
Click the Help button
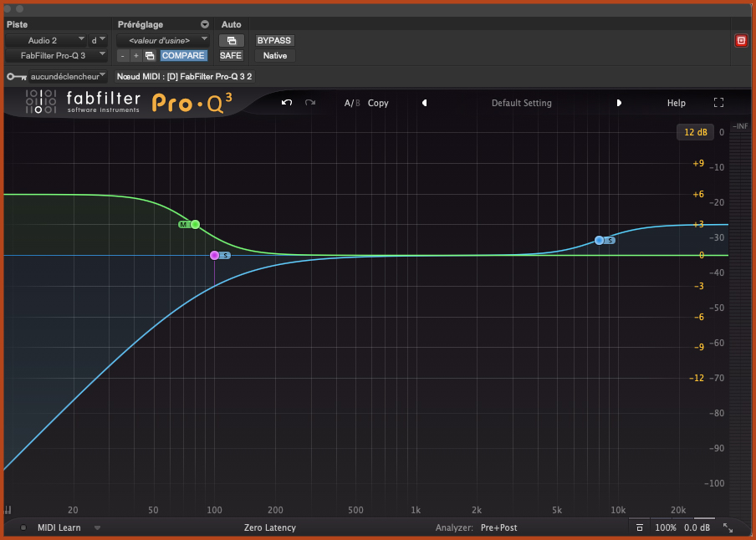(x=676, y=102)
